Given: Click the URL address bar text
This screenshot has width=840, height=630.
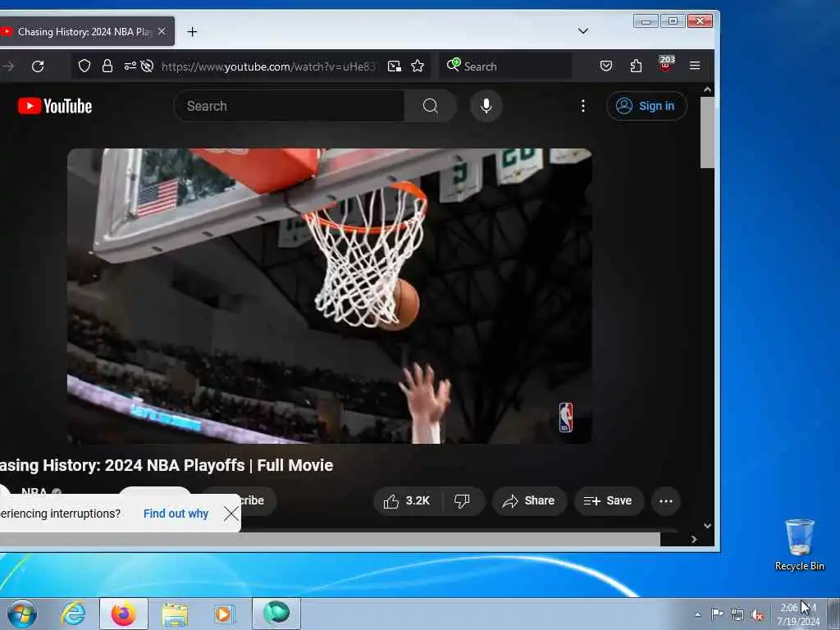Looking at the screenshot, I should coord(268,66).
